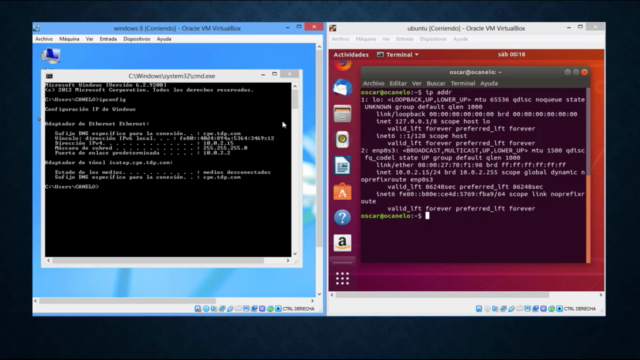Image resolution: width=640 pixels, height=360 pixels.
Task: Open Ayuda menu in windows 8 VirtualBox window
Action: pyautogui.click(x=164, y=39)
